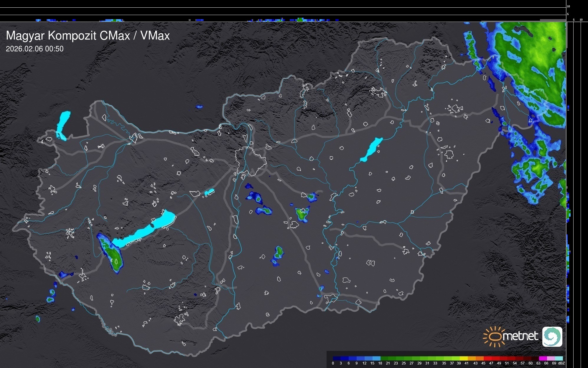This screenshot has height=368, width=588.
Task: Pick the light cyan 69 dBZ swatch
Action: tap(559, 358)
